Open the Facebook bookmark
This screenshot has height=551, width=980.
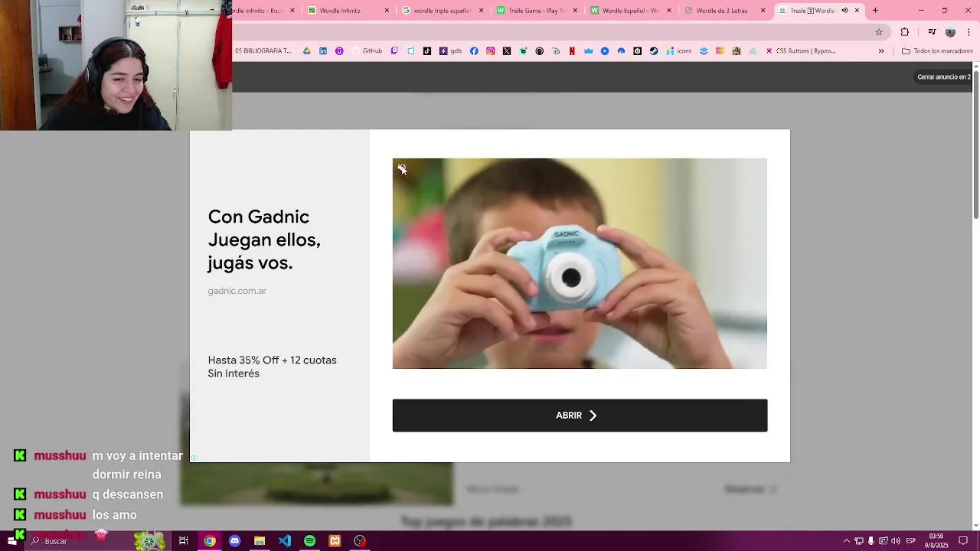click(475, 51)
